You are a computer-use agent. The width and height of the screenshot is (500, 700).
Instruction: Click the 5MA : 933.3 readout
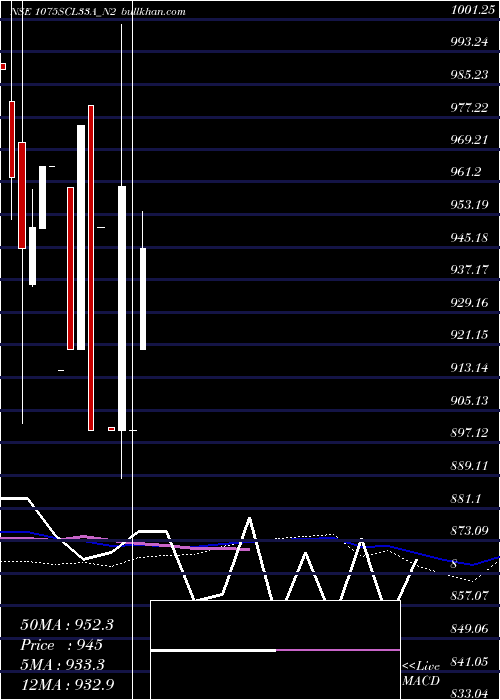pyautogui.click(x=62, y=665)
